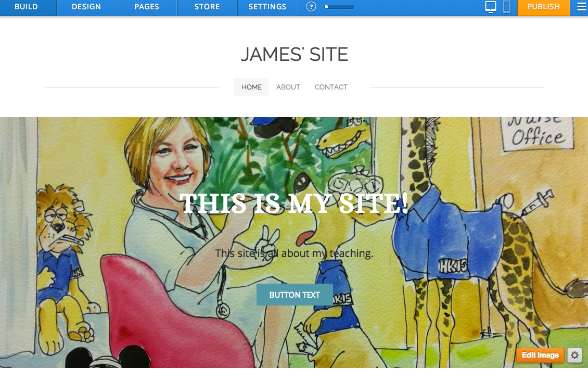
Task: Publish the site
Action: [543, 7]
